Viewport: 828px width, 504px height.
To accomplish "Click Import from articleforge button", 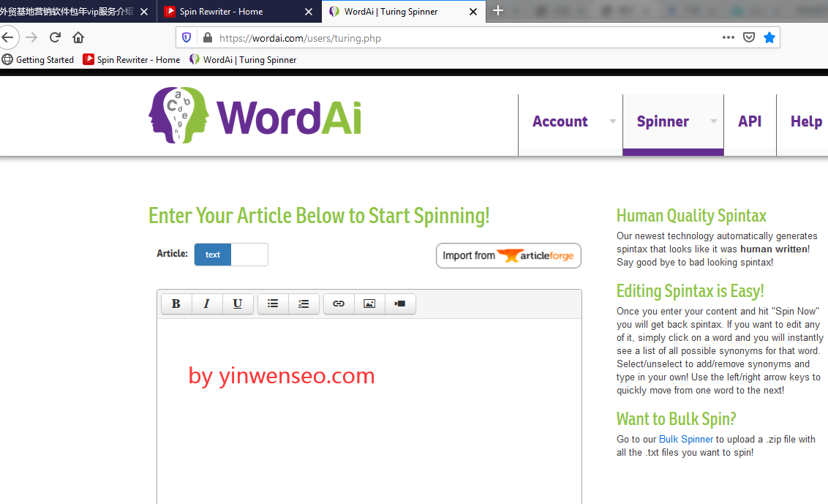I will pos(508,256).
